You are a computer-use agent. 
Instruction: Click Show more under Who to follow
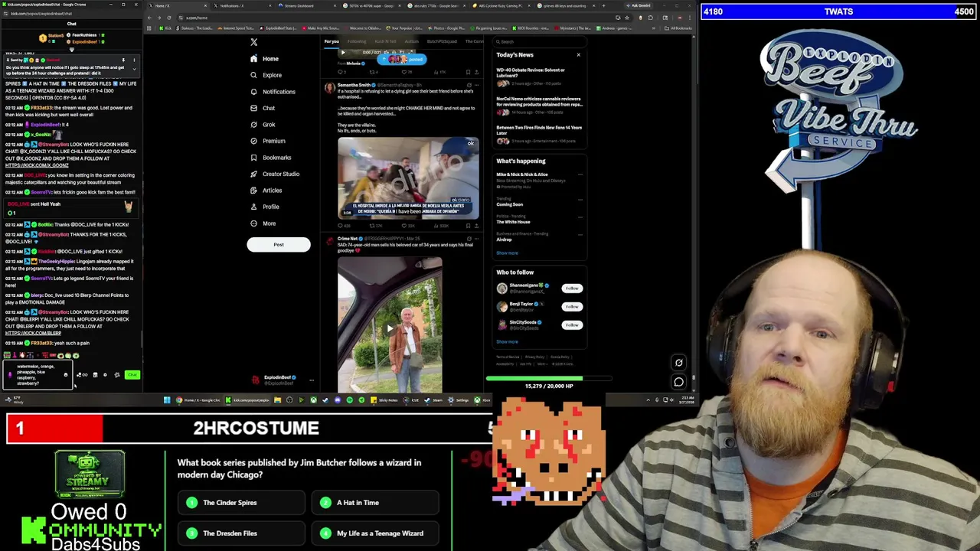tap(507, 342)
